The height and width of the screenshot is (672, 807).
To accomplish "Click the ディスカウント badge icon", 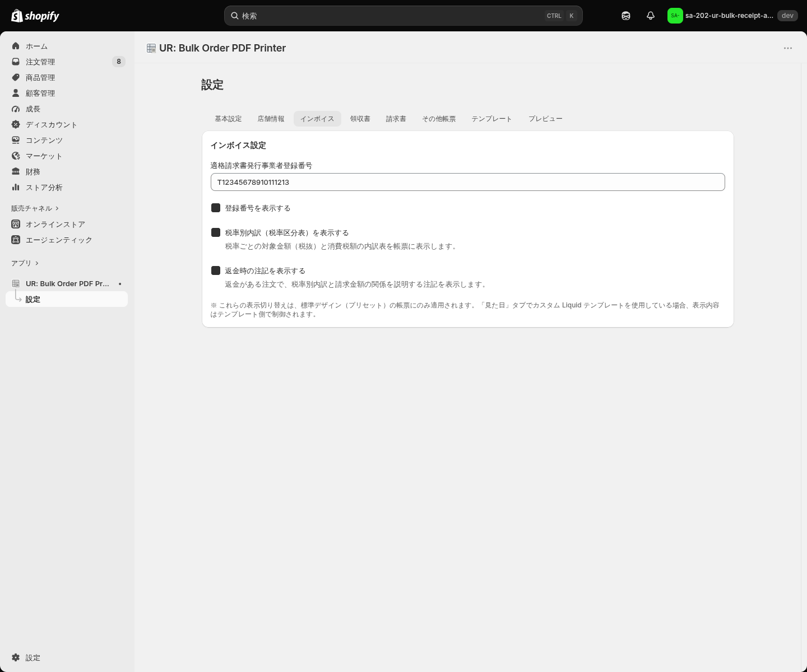I will [16, 124].
